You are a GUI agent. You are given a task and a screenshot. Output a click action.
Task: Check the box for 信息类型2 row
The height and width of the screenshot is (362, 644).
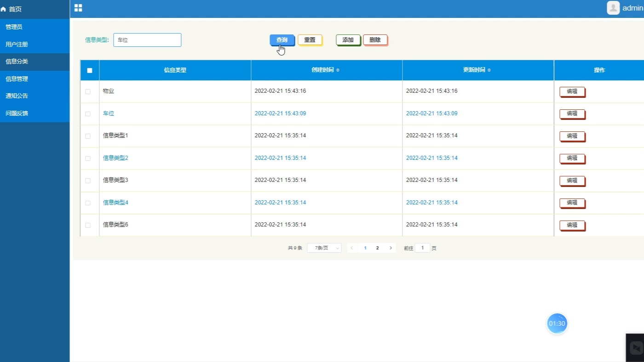click(x=88, y=158)
